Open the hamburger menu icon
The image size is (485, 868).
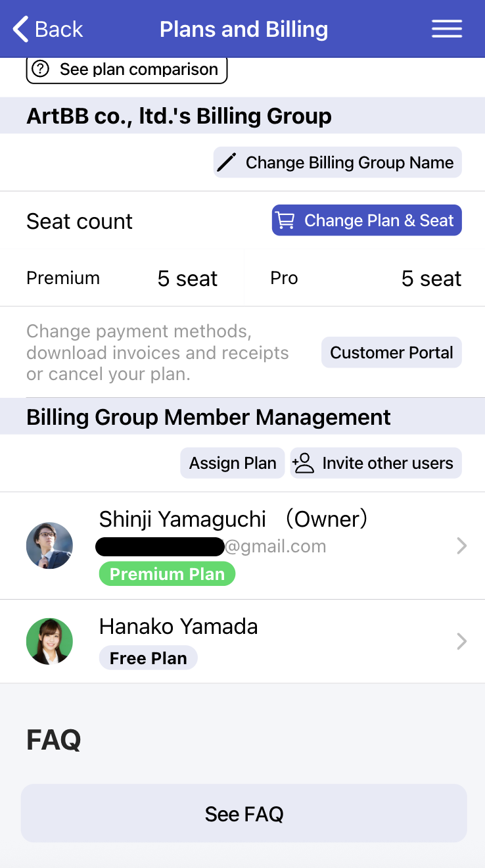coord(446,29)
